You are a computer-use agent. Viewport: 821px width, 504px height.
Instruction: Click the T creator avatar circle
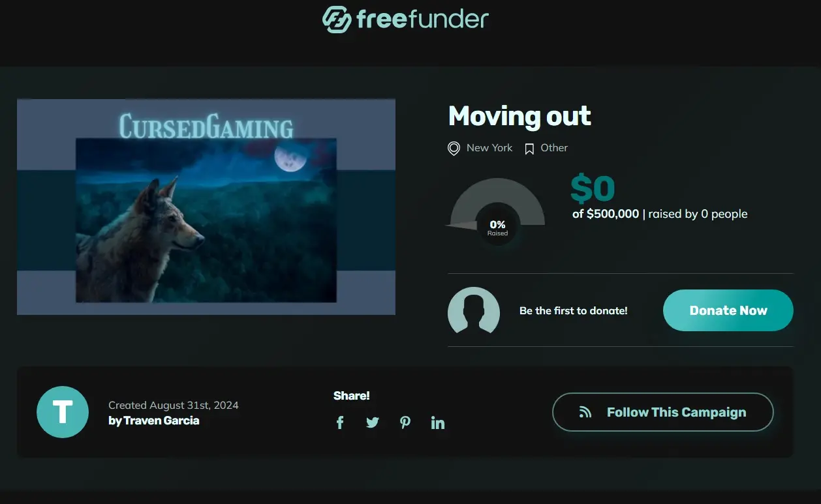coord(63,412)
